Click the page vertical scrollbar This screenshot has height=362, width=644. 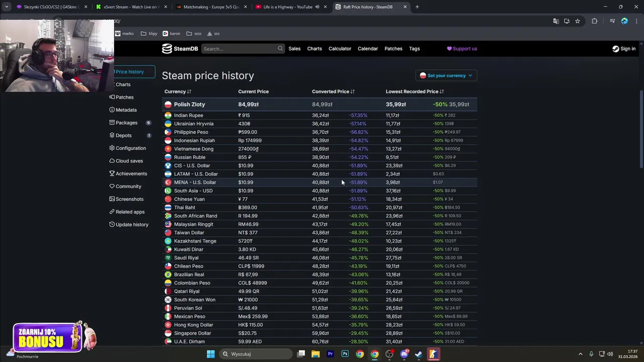(641, 130)
